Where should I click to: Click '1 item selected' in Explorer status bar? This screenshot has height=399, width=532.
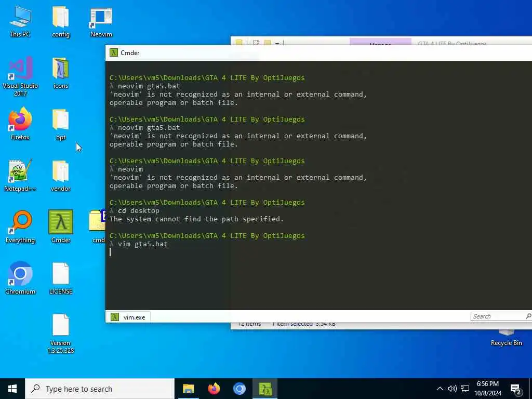292,324
